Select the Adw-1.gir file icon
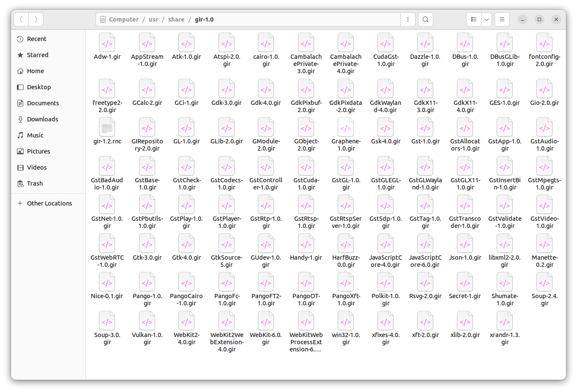 107,43
